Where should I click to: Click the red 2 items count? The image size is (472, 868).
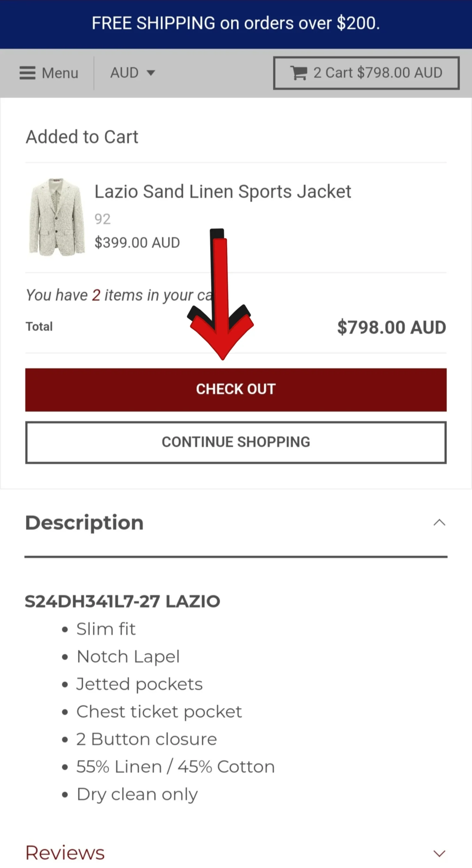pos(96,295)
